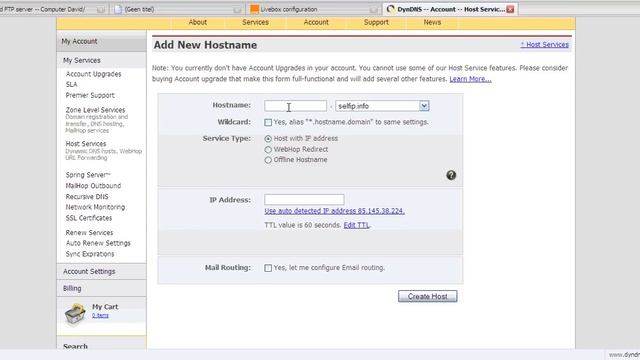Open Billing in sidebar
640x360 pixels.
(x=72, y=289)
